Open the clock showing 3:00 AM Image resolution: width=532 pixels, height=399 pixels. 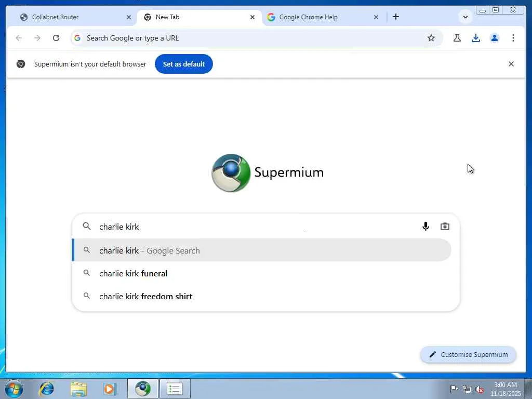click(x=506, y=389)
